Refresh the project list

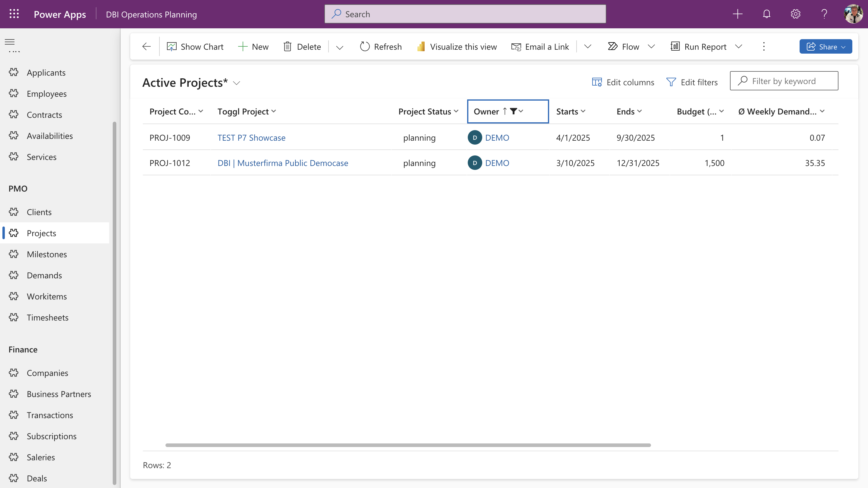(x=381, y=46)
